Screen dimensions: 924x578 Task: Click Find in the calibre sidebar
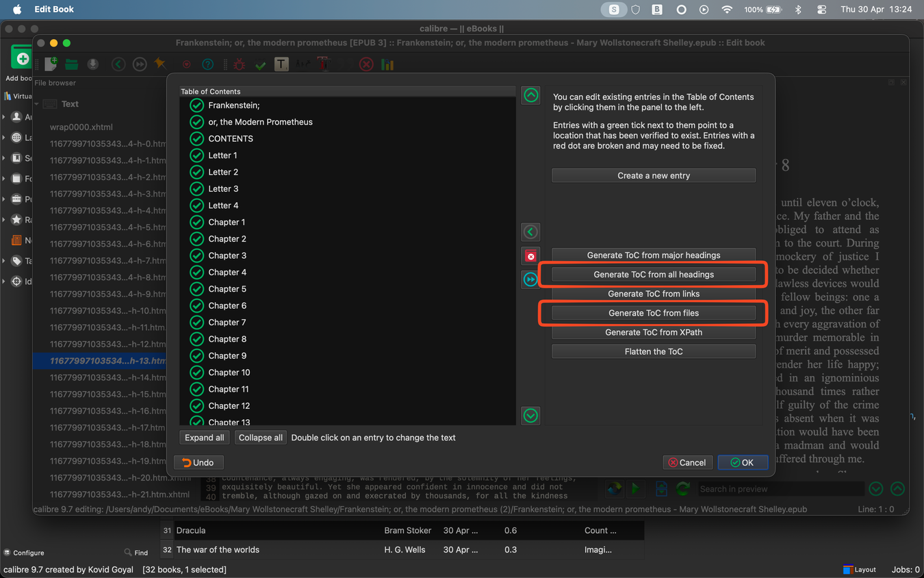(136, 553)
